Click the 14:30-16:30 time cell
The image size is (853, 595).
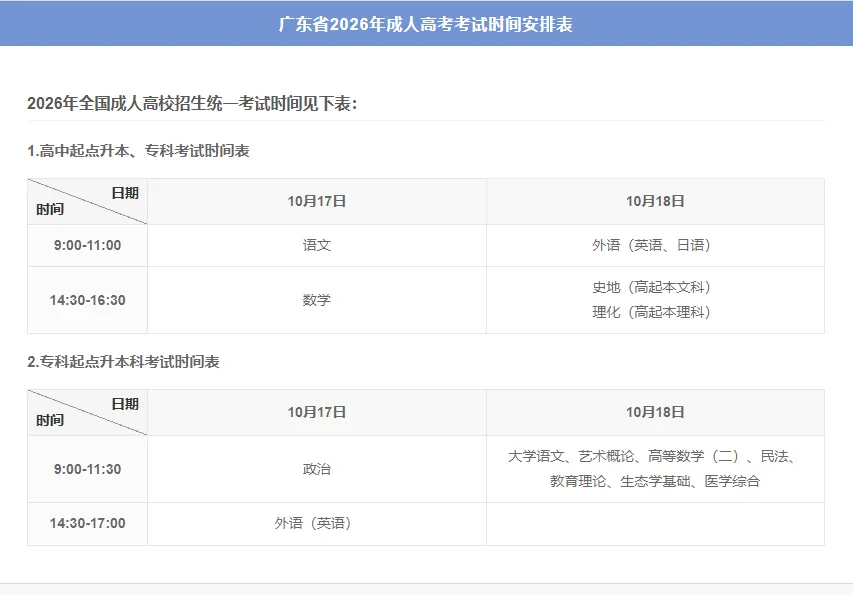(88, 300)
